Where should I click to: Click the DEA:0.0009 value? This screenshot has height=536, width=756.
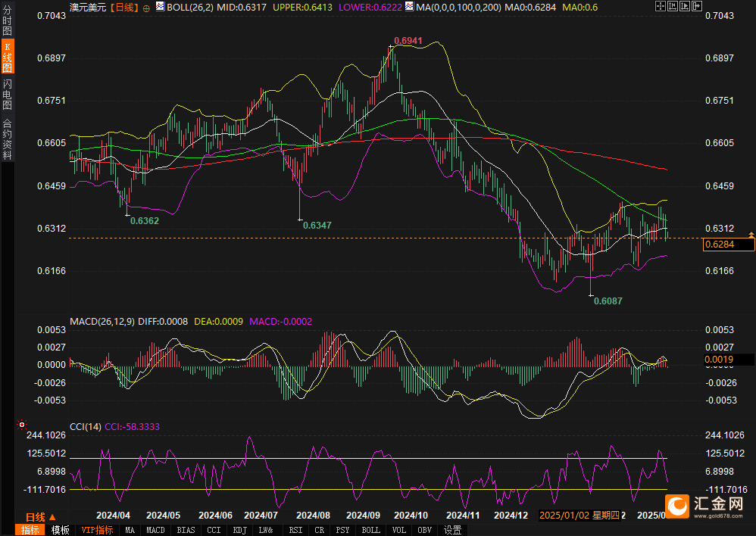coord(218,322)
